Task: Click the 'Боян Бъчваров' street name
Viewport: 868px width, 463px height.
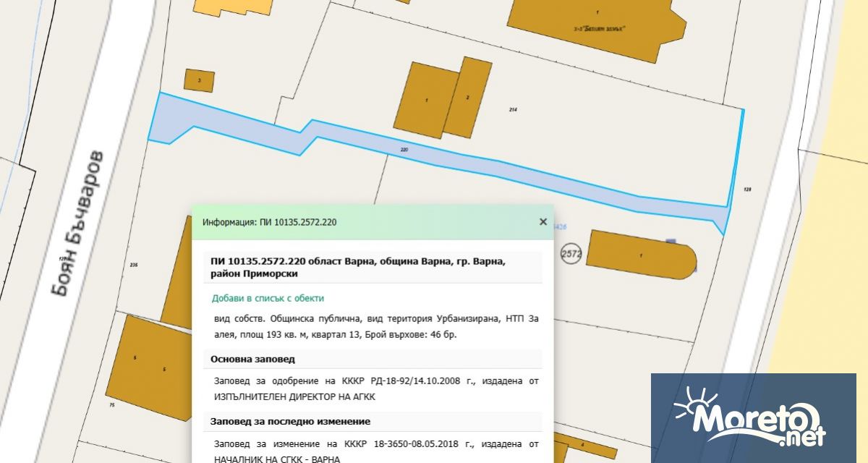Action: pyautogui.click(x=77, y=222)
